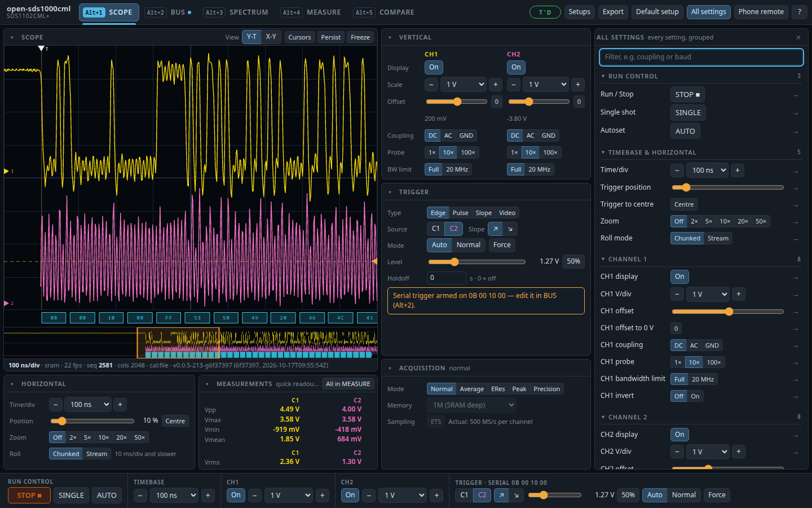The width and height of the screenshot is (812, 508).
Task: Click the Phone remote button
Action: pos(761,12)
